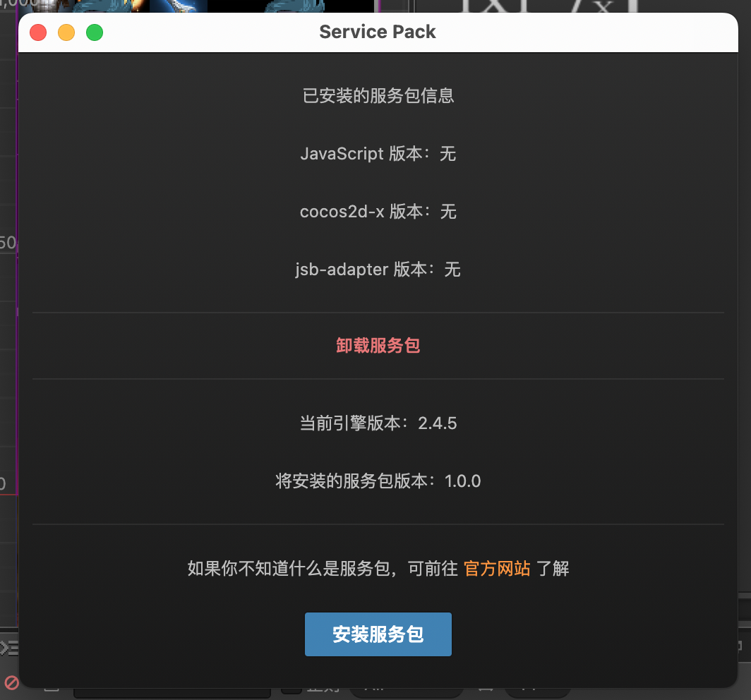Click the 安装服务包 install button
The height and width of the screenshot is (700, 751).
click(378, 634)
